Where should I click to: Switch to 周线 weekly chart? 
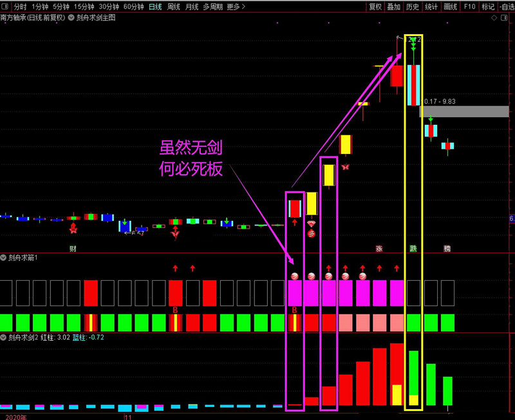(x=173, y=6)
